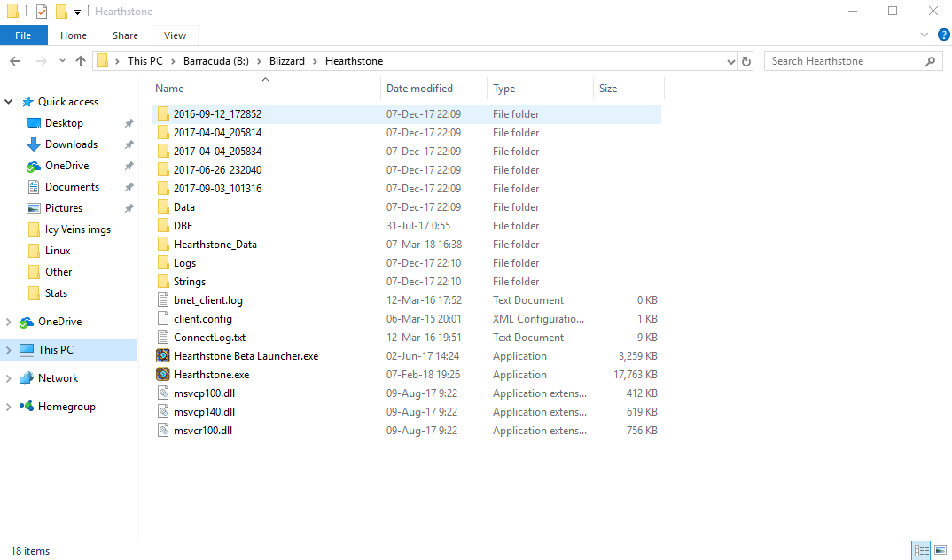Viewport: 952px width, 560px height.
Task: Open the Hearthstone.exe application icon
Action: [163, 374]
